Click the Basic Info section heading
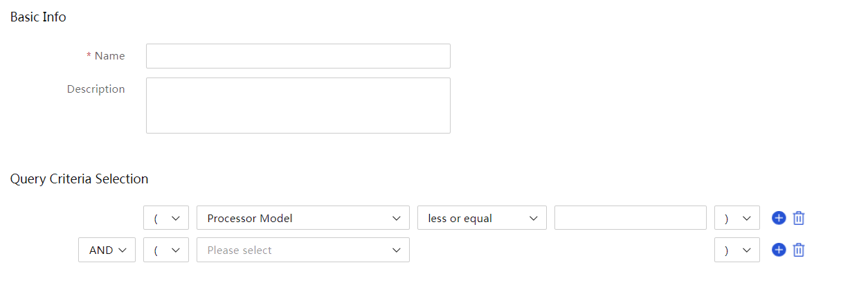 pyautogui.click(x=38, y=17)
